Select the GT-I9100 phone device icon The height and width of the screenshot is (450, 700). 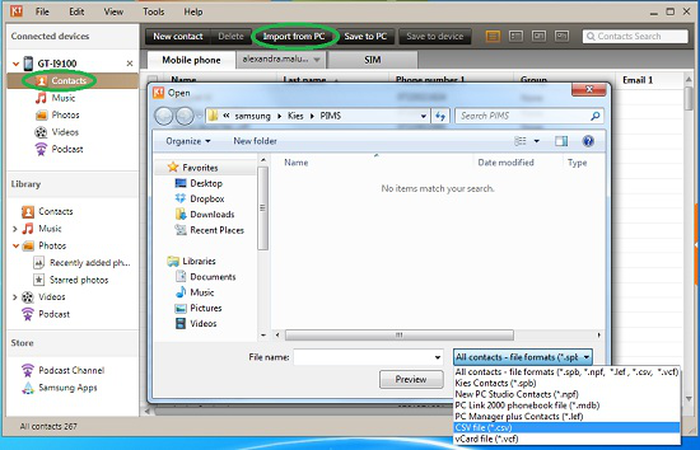[28, 63]
